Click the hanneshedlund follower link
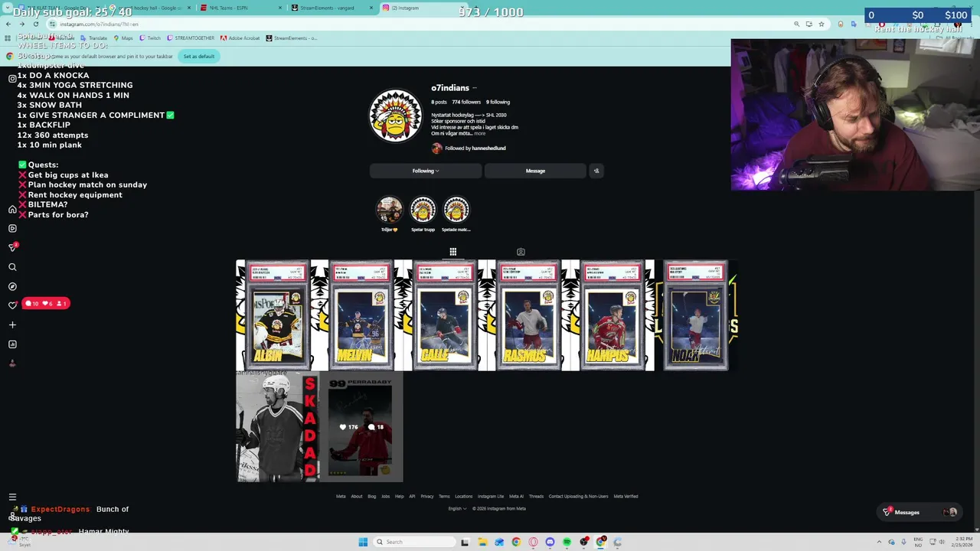 point(488,148)
